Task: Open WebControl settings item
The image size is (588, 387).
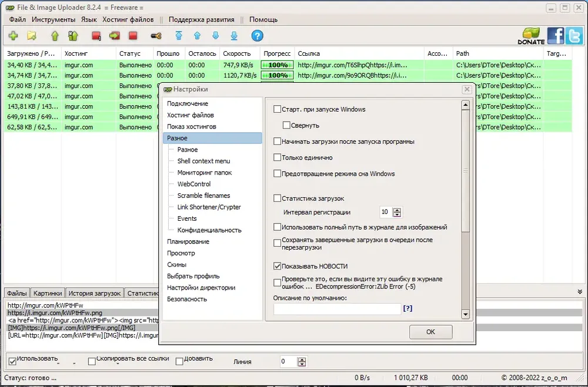Action: pyautogui.click(x=194, y=184)
